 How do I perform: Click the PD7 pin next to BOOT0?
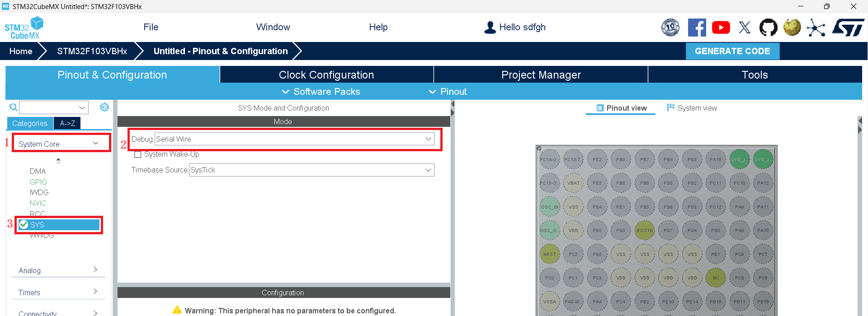pos(668,230)
